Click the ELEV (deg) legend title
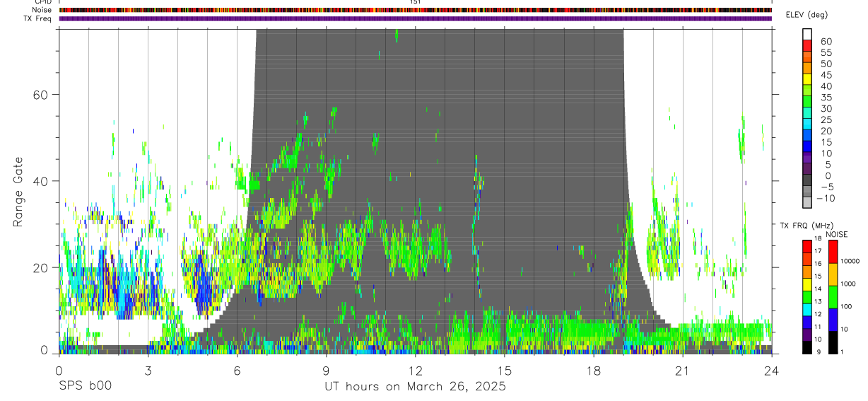Viewport: 868px width, 401px height. pyautogui.click(x=807, y=15)
